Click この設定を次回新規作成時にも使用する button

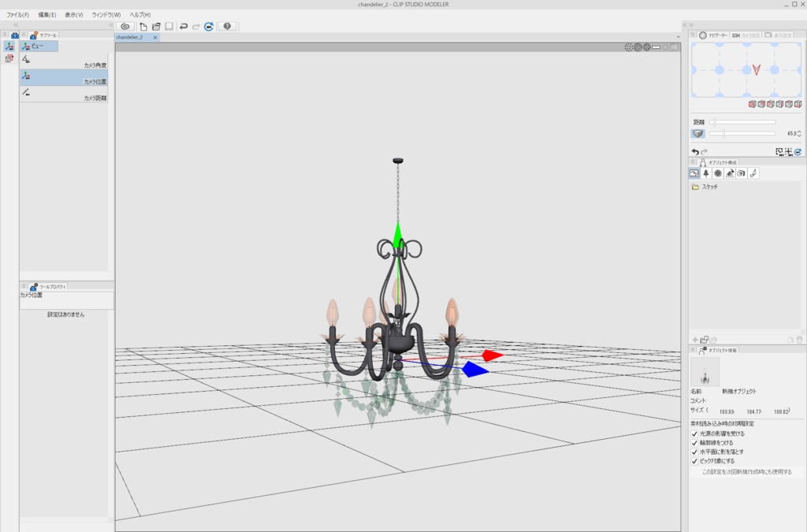pos(747,470)
